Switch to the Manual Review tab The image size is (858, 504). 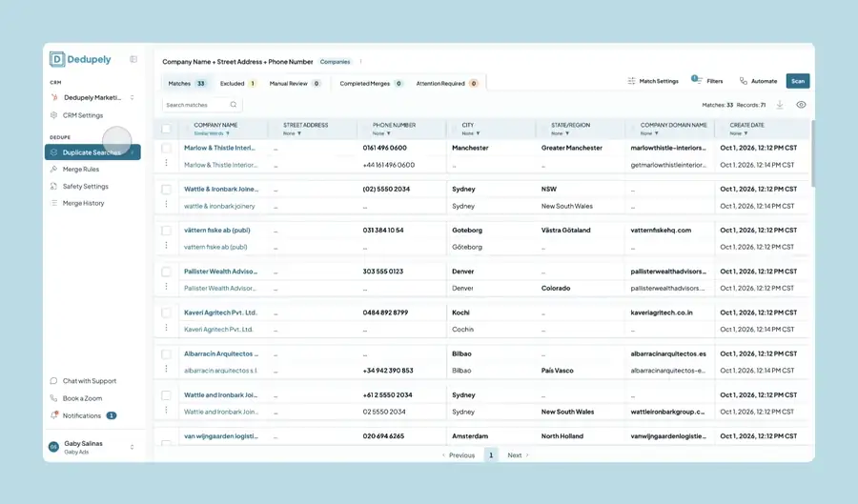point(295,84)
